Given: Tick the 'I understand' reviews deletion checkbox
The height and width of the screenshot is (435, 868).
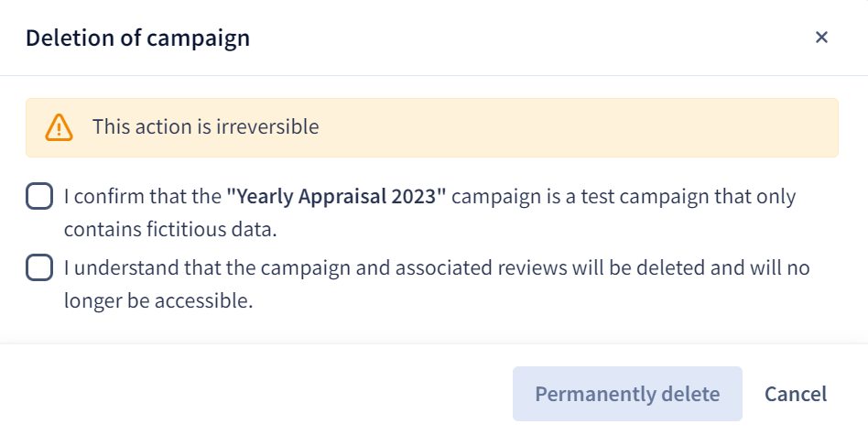Looking at the screenshot, I should pos(39,267).
